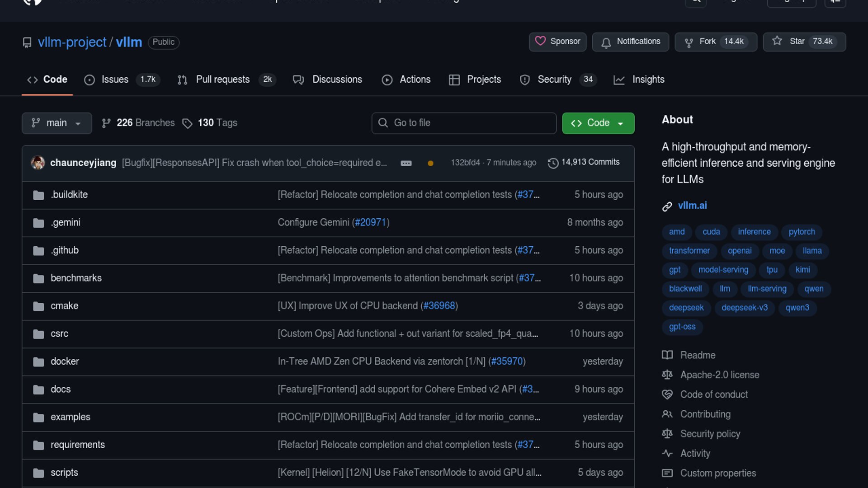Click the pytorch topic tag

click(802, 232)
